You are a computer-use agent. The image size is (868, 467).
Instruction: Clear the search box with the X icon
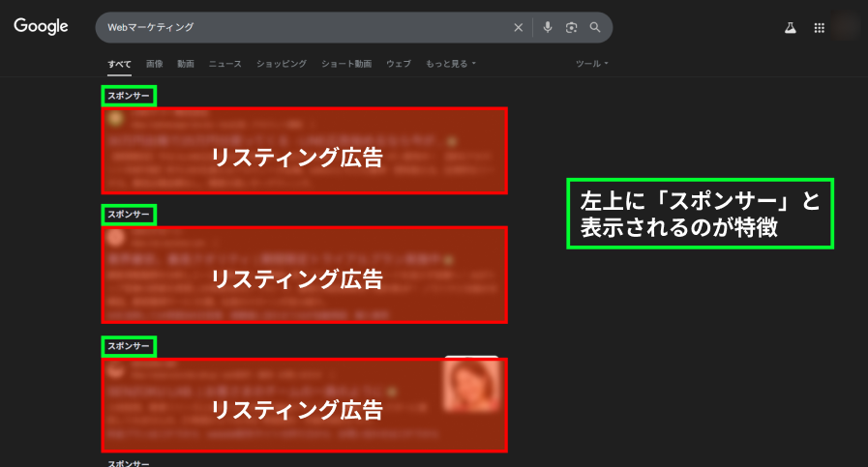(518, 28)
